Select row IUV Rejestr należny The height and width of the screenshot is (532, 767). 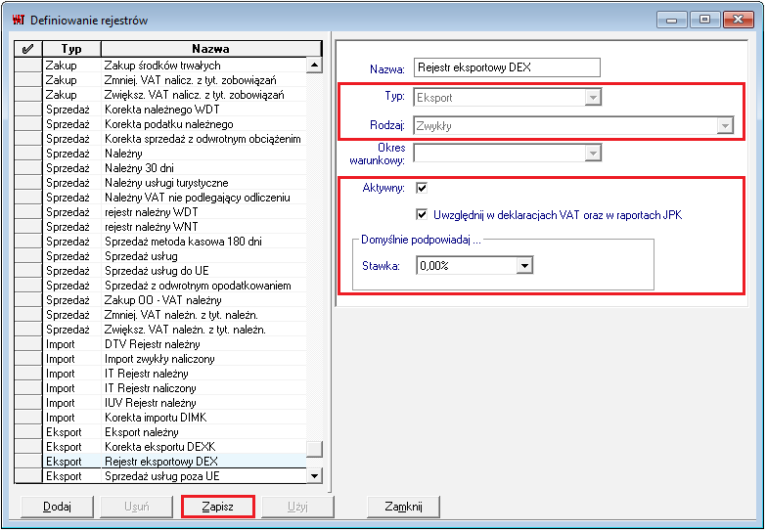click(x=160, y=403)
